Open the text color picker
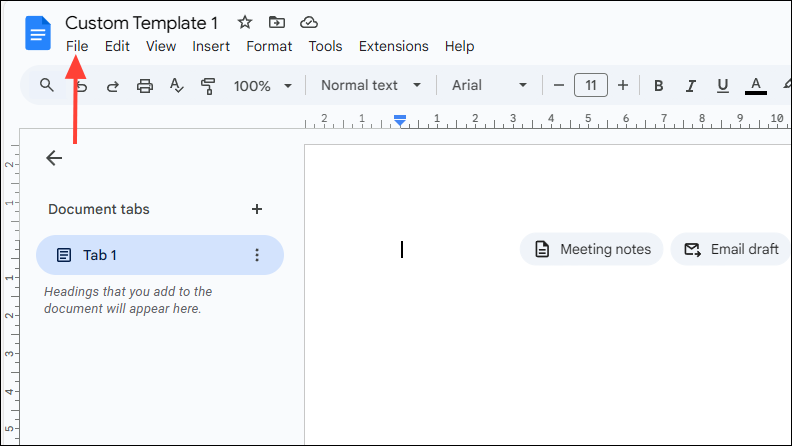 click(x=756, y=86)
